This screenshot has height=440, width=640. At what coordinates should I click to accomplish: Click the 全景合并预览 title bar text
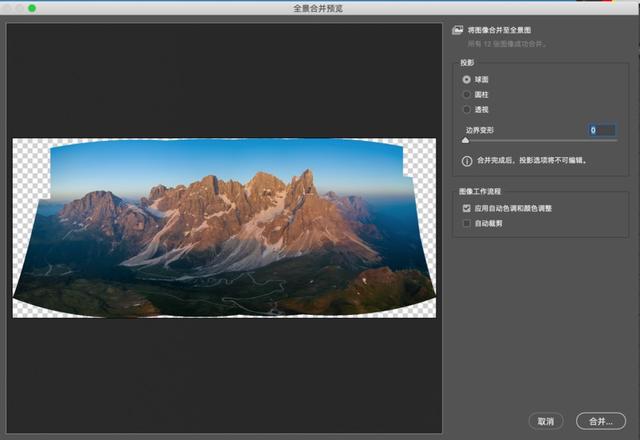[320, 8]
